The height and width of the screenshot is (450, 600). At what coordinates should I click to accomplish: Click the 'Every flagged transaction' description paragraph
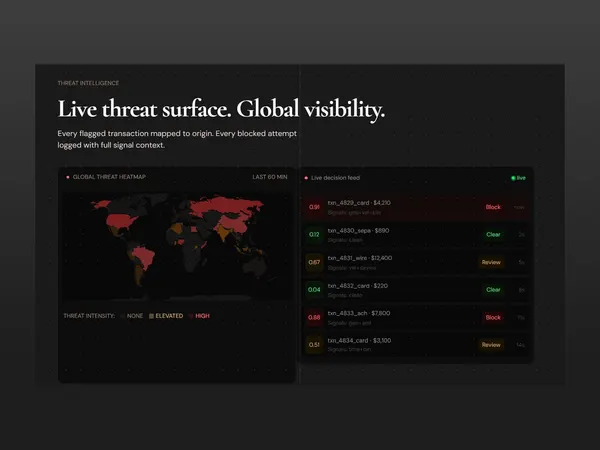click(177, 139)
